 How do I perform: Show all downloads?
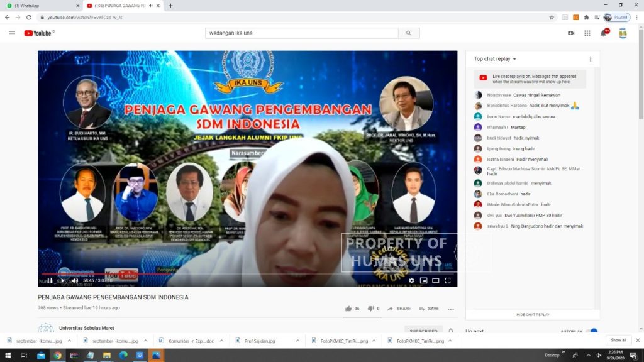[x=619, y=340]
